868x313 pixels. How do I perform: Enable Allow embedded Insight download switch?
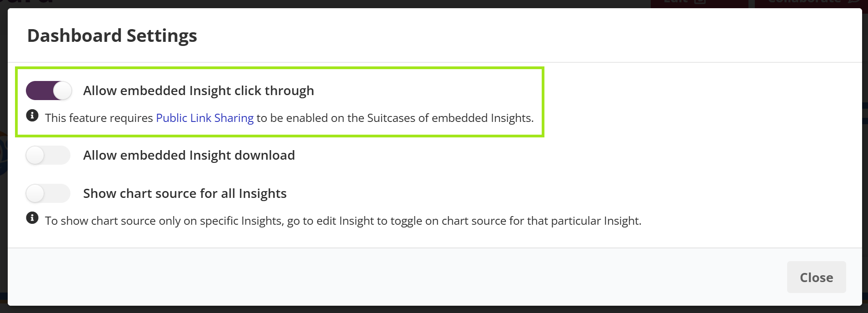tap(48, 156)
